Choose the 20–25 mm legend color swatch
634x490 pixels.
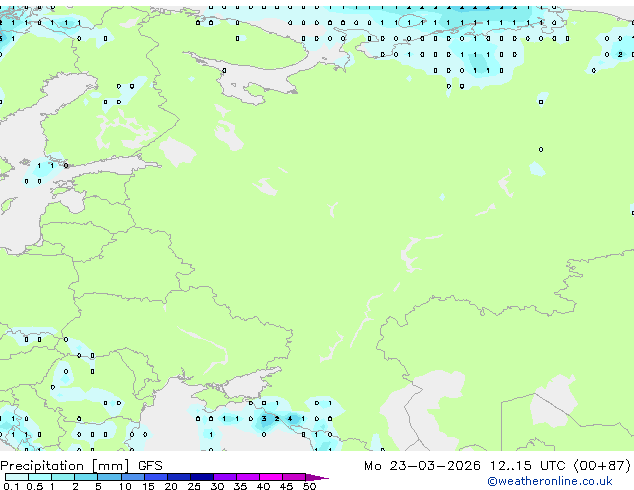179,477
